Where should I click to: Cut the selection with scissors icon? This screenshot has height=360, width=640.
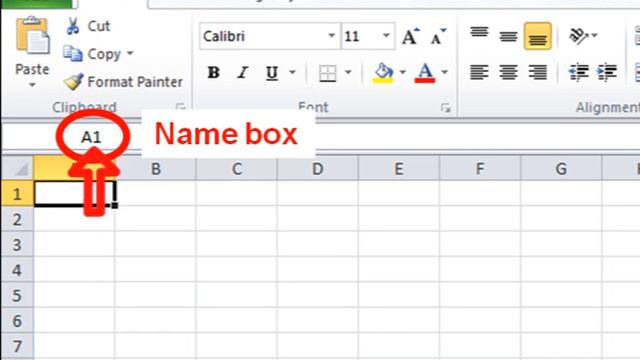point(73,26)
